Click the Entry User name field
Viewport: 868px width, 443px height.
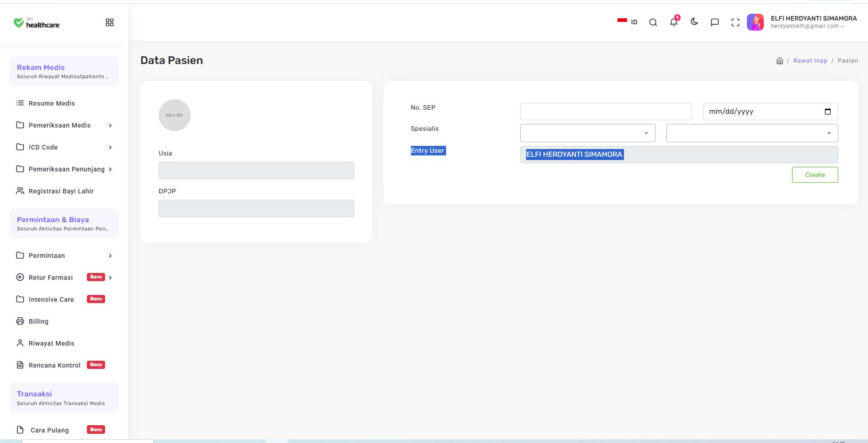point(679,155)
